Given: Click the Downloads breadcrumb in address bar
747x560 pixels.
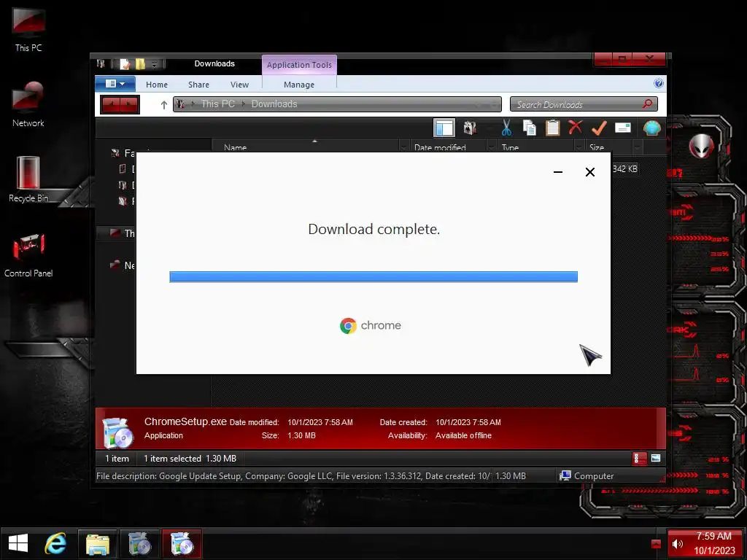Looking at the screenshot, I should [x=274, y=104].
